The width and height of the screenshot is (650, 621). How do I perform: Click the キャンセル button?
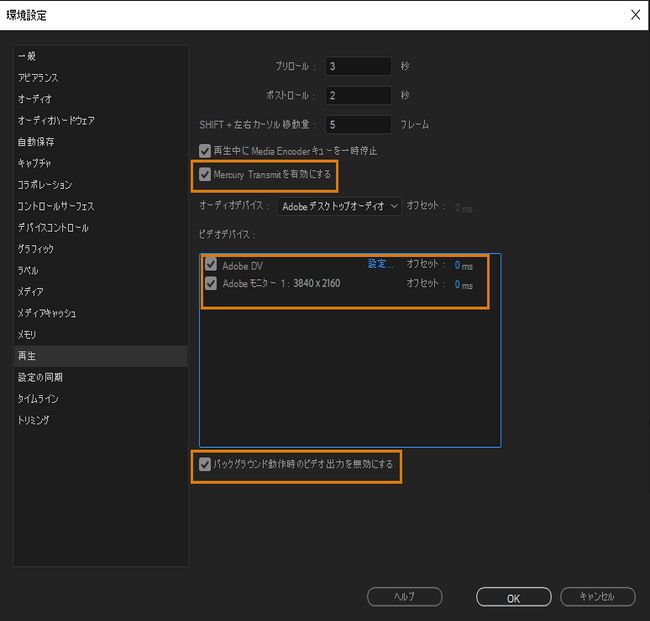point(598,597)
